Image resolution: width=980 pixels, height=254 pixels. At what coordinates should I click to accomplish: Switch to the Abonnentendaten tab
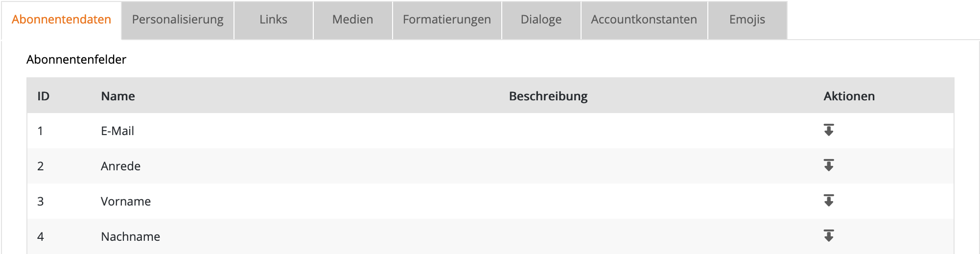61,20
